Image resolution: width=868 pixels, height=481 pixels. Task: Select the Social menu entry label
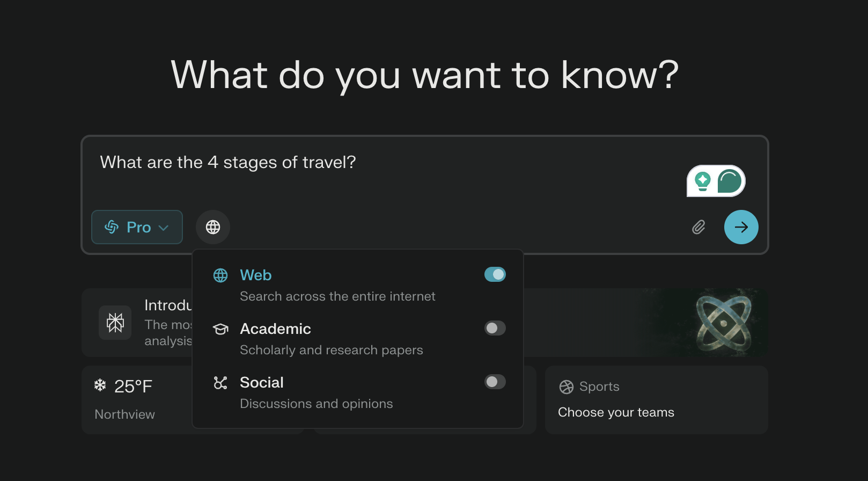[262, 382]
